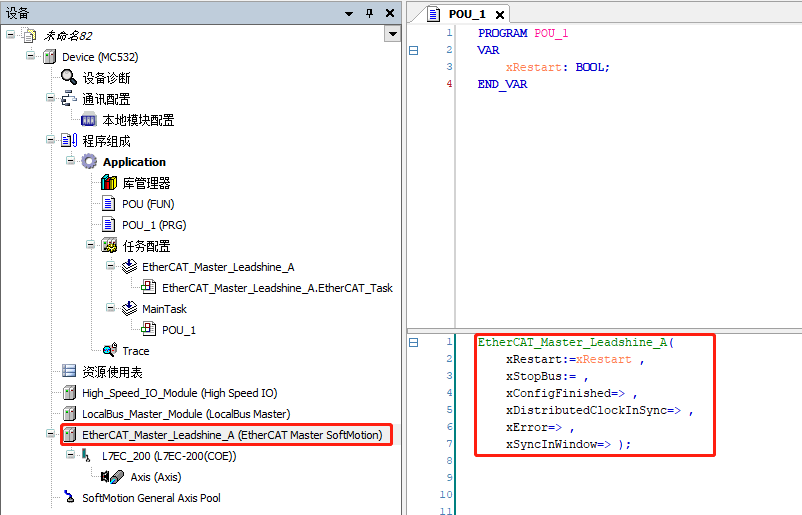This screenshot has height=515, width=802.
Task: Click the 本地模块配置 module icon
Action: click(88, 120)
